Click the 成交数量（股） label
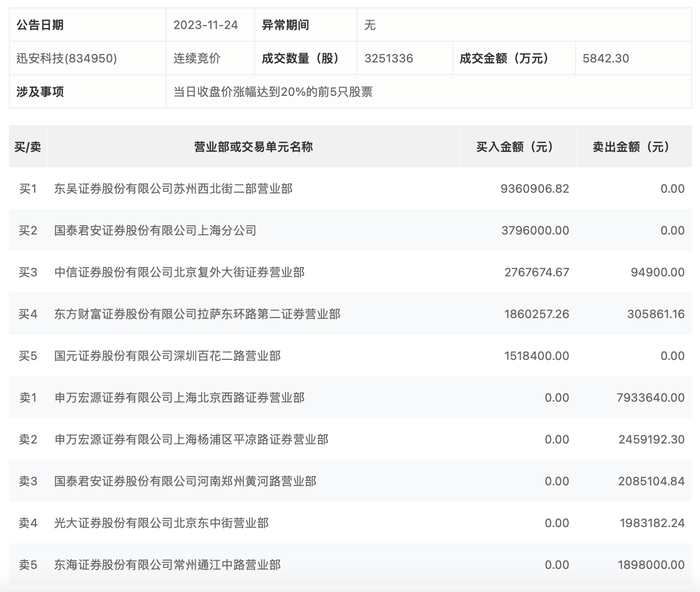 coord(300,58)
